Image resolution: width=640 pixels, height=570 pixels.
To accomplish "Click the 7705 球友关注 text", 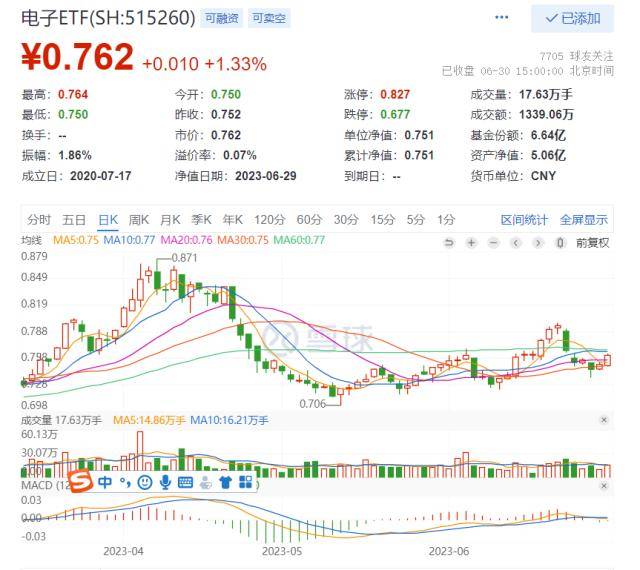I will click(576, 56).
